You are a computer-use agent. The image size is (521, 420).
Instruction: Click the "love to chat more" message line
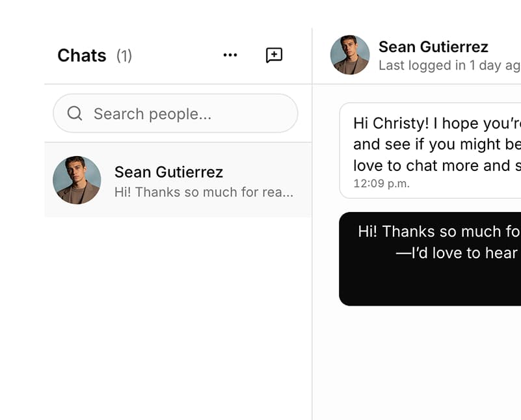436,165
